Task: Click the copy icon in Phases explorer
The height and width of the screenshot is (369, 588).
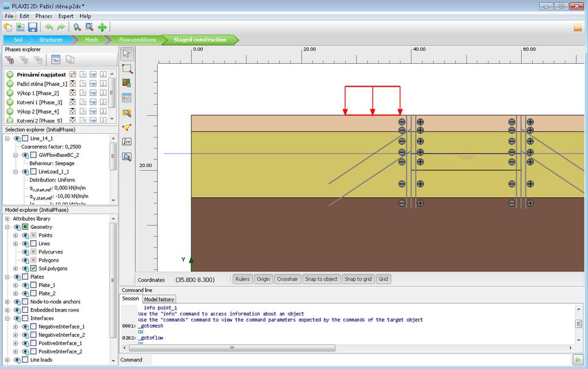Action: point(69,60)
